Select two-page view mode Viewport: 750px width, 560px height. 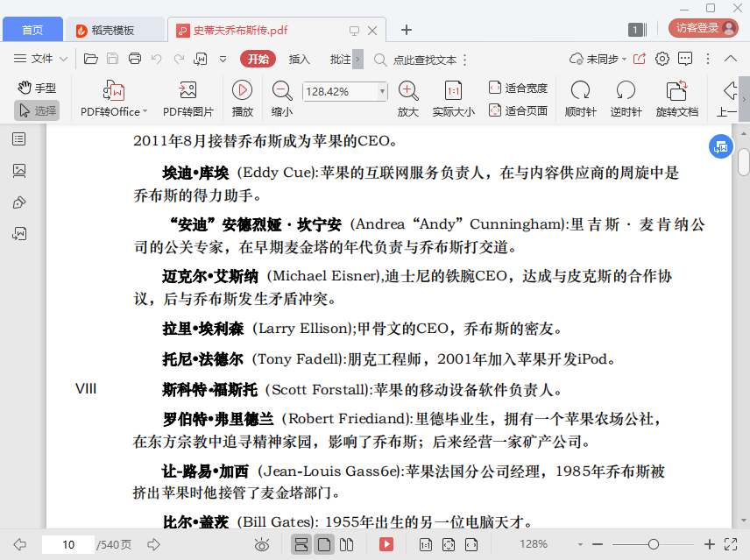[x=346, y=544]
